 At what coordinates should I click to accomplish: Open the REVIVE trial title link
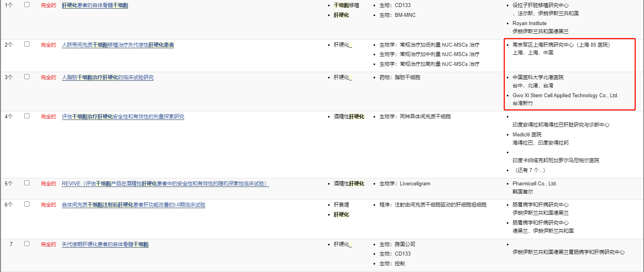pos(165,184)
